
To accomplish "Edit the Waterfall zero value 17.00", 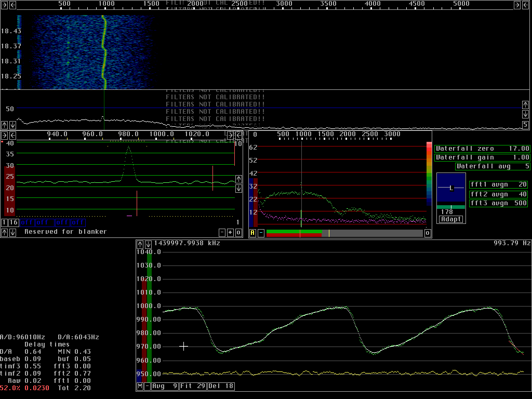I will (x=482, y=149).
